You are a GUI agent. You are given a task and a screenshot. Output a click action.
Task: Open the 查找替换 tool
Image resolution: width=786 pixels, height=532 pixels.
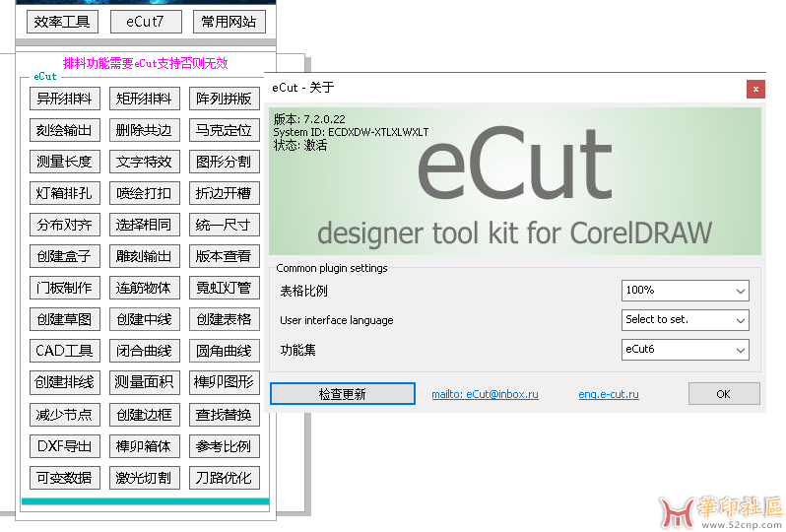point(224,415)
